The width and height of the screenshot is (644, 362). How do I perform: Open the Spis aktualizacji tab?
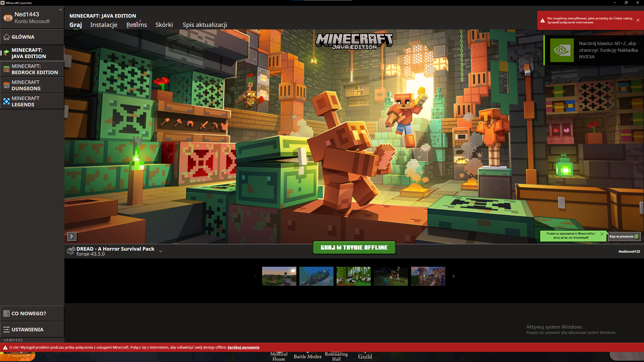(x=205, y=25)
